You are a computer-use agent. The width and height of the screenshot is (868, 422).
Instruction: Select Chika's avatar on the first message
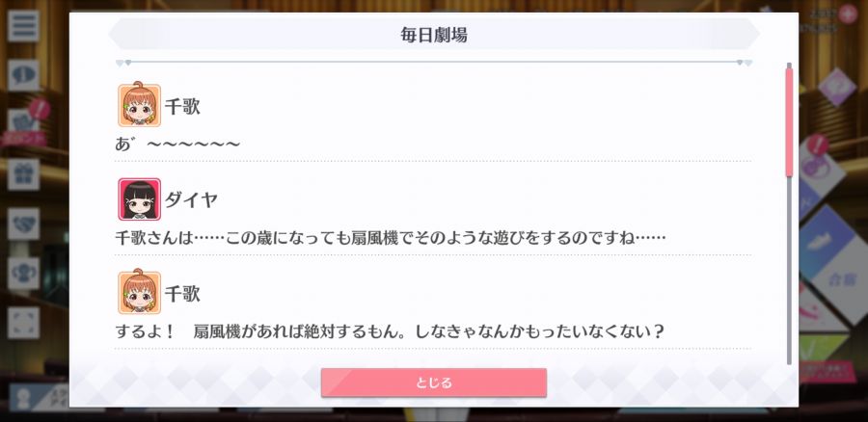click(x=140, y=105)
